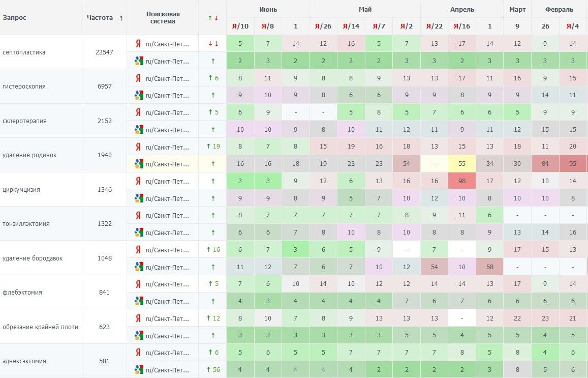The width and height of the screenshot is (588, 378).
Task: Click the Поисковая система column header
Action: (x=163, y=18)
